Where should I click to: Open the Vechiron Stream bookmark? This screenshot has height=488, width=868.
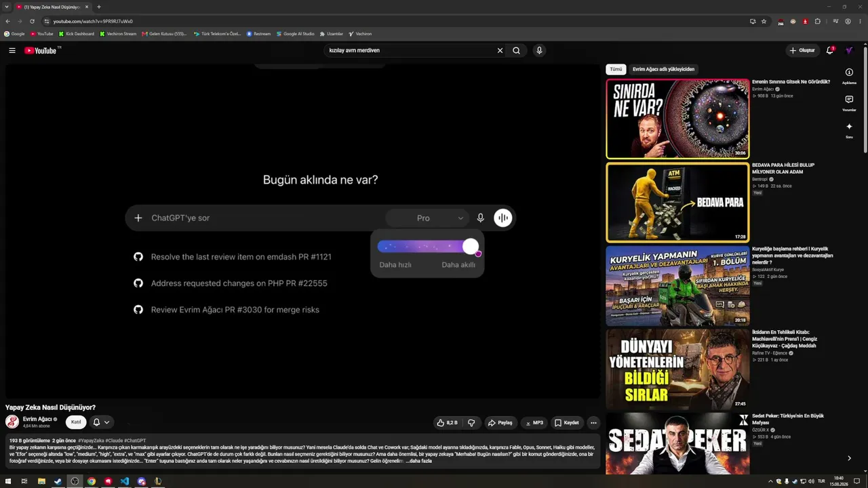tap(118, 33)
